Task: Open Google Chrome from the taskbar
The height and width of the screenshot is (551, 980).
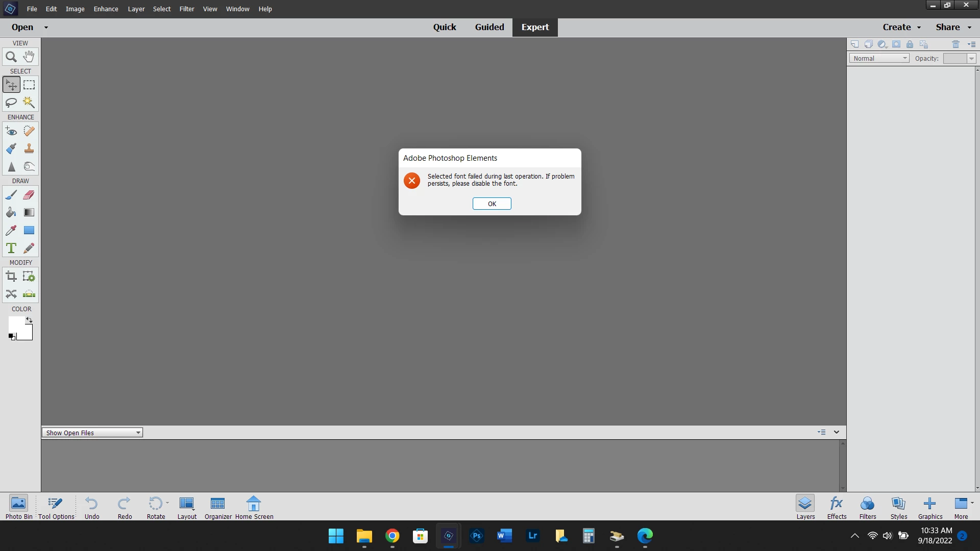Action: click(392, 536)
